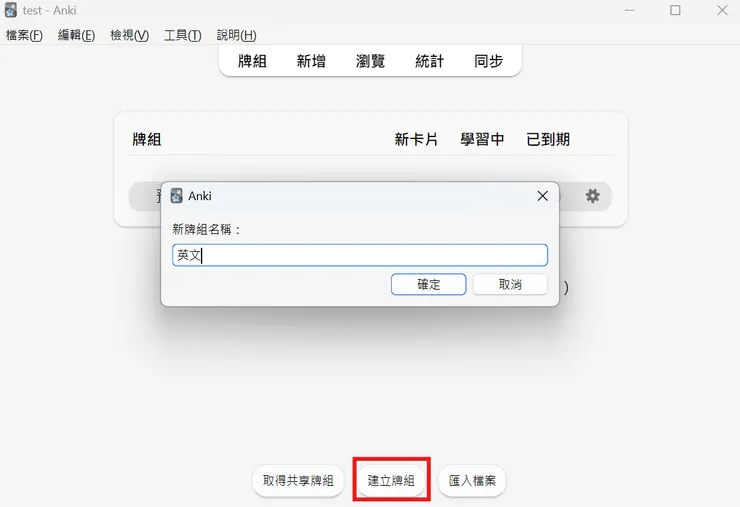Open the 檢視(V) menu
The width and height of the screenshot is (740, 507).
point(129,35)
